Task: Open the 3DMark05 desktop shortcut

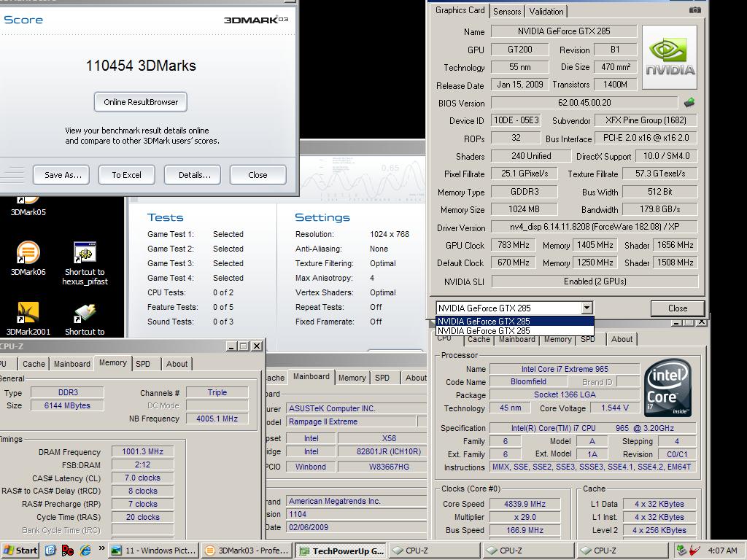Action: (x=28, y=206)
